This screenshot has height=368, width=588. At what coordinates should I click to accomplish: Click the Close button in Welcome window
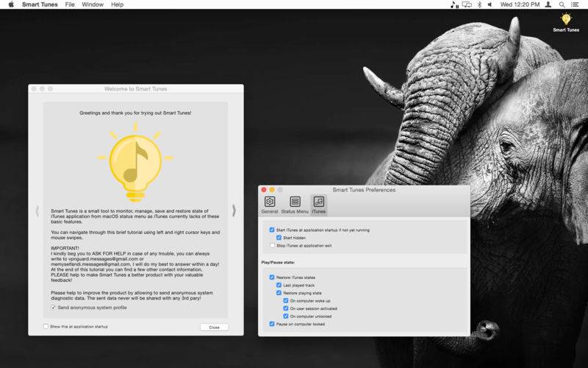214,328
